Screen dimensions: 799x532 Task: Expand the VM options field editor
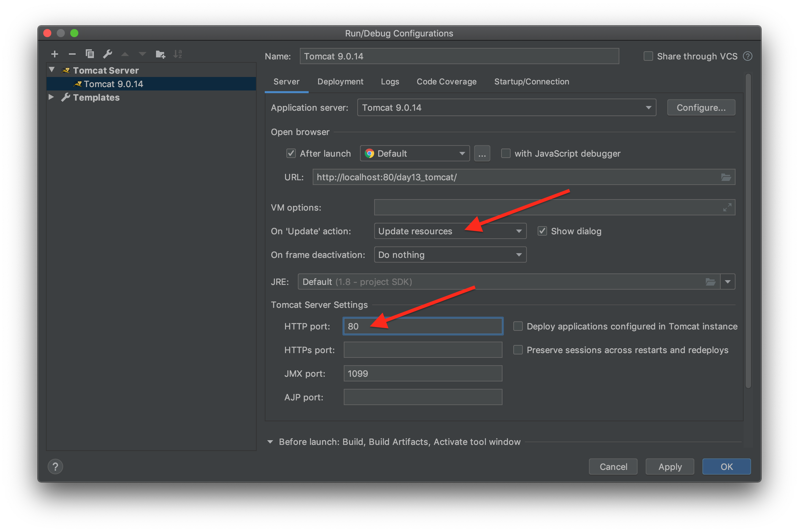(727, 207)
